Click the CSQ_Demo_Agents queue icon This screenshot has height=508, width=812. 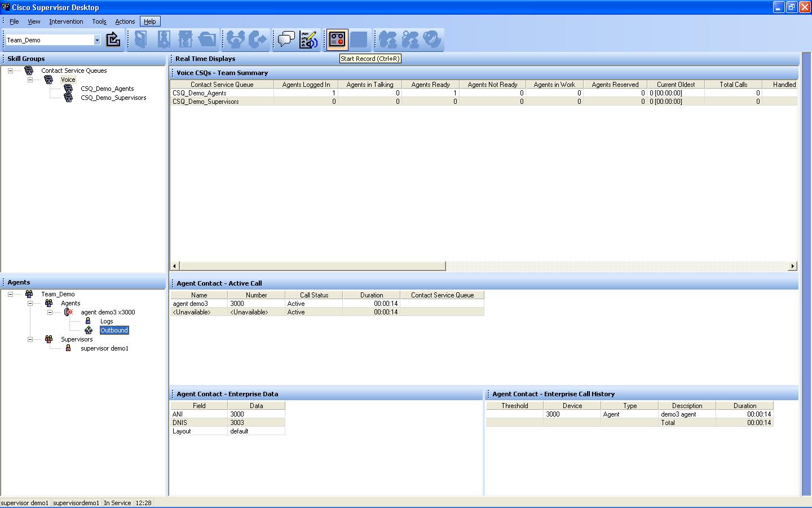point(68,89)
